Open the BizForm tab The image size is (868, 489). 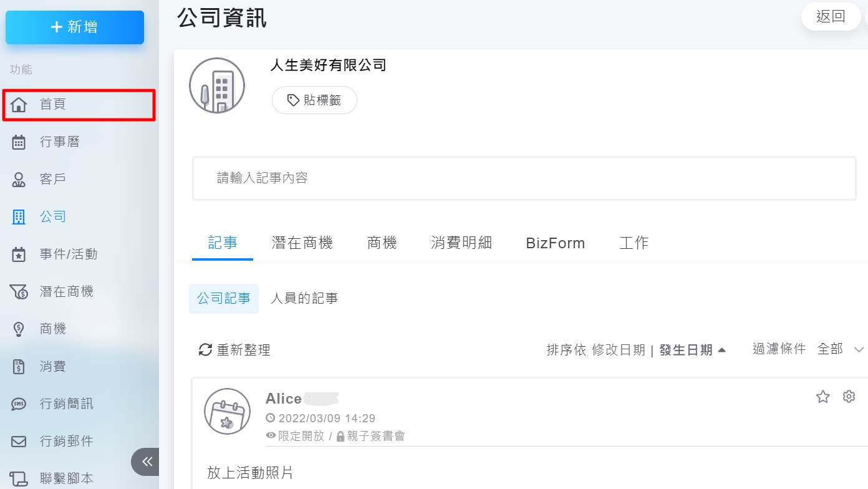point(556,243)
